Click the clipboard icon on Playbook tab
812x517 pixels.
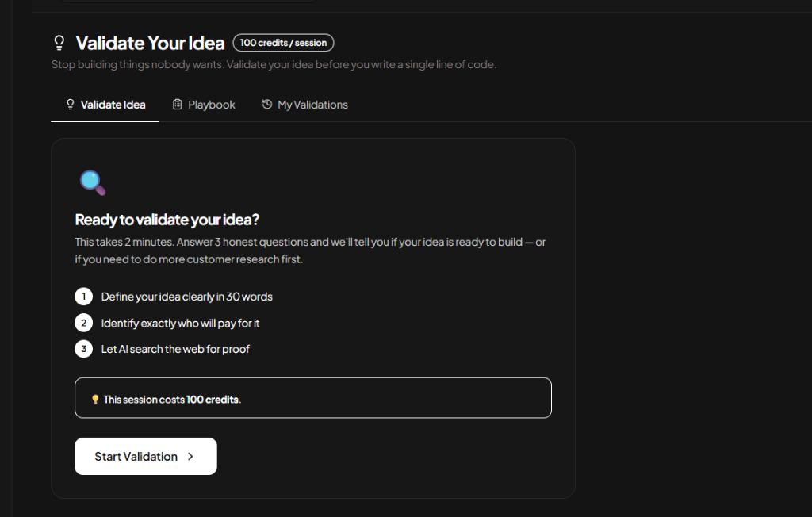pyautogui.click(x=177, y=105)
